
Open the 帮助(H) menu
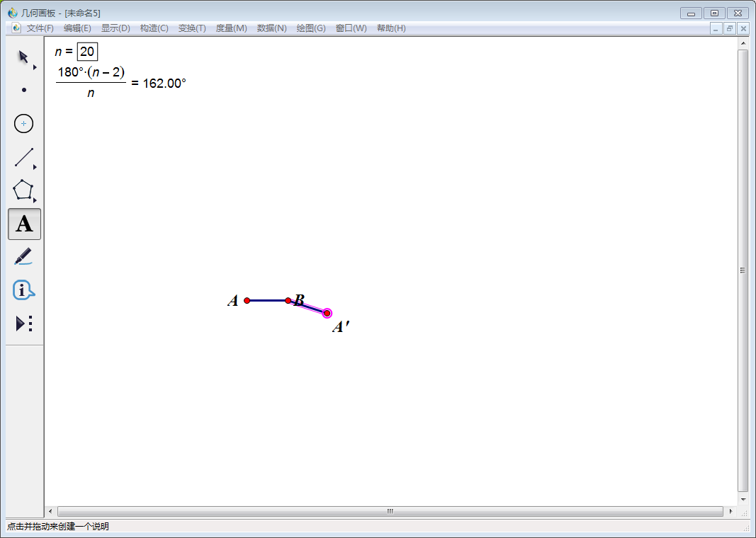point(391,28)
